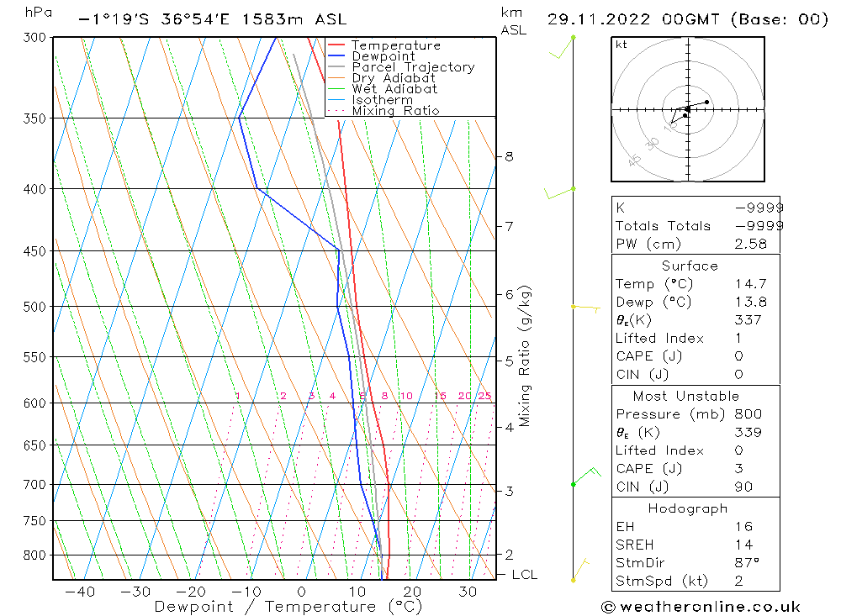
Task: Select the 550 pressure level label
Action: tap(34, 358)
